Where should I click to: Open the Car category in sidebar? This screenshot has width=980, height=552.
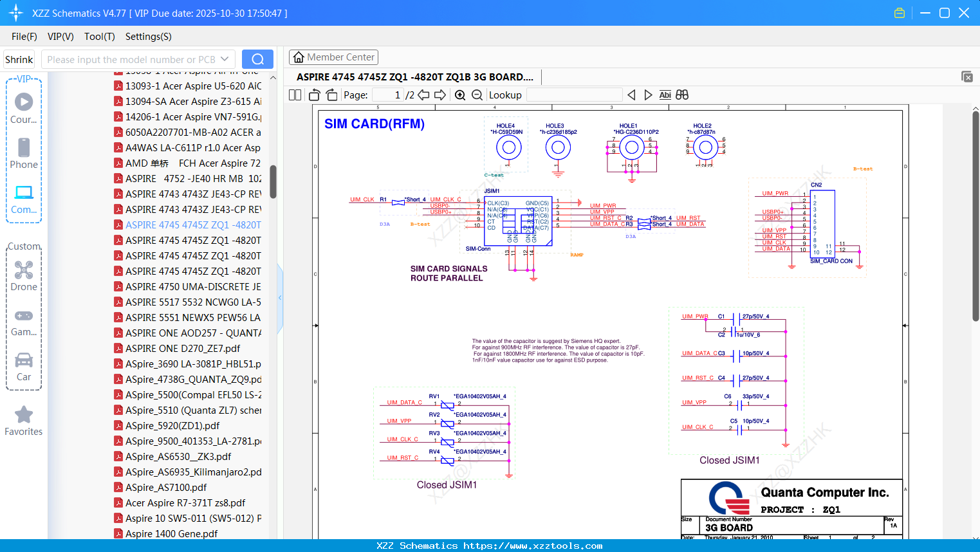(24, 367)
